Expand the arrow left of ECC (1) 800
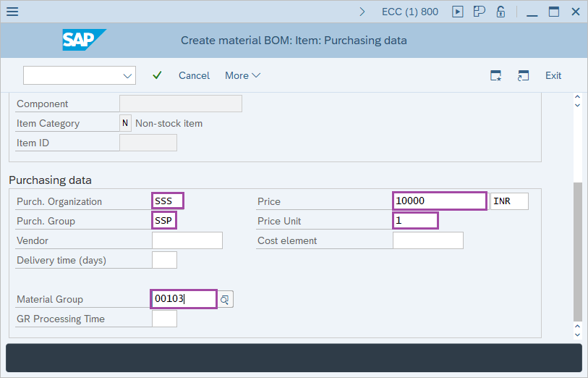 coord(362,12)
